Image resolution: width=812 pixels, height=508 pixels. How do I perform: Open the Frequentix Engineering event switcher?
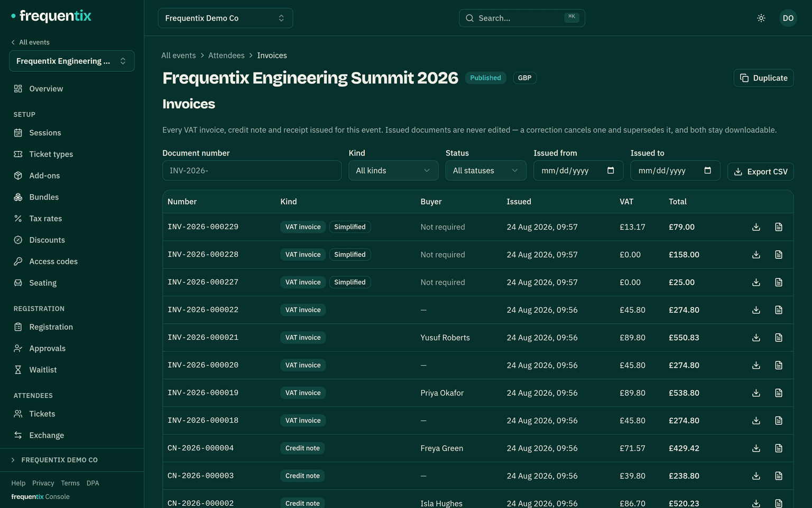click(72, 61)
